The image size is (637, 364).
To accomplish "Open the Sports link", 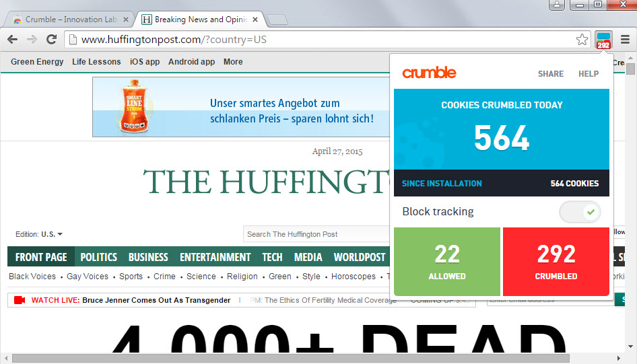I will coord(131,277).
